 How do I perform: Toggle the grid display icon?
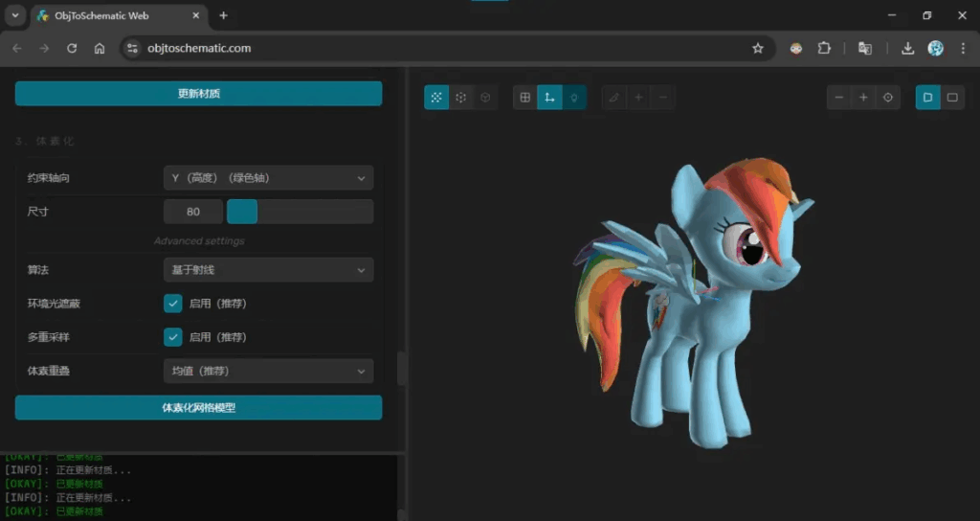(x=525, y=98)
